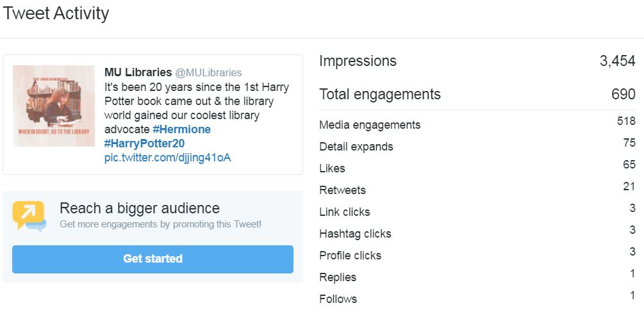Screen dimensions: 644x310
Task: Select the Detail expands metric
Action: [356, 147]
